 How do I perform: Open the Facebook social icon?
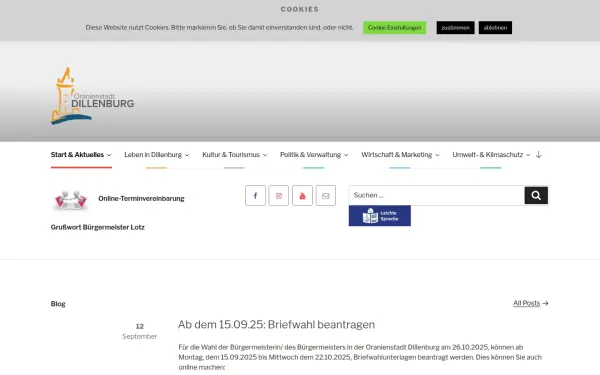[255, 196]
